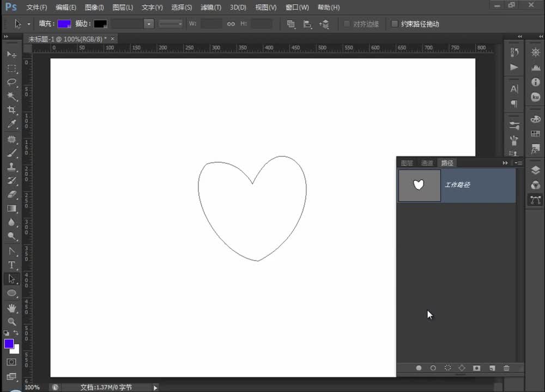Screen dimensions: 545x392
Task: Select the Hand tool
Action: click(x=11, y=308)
